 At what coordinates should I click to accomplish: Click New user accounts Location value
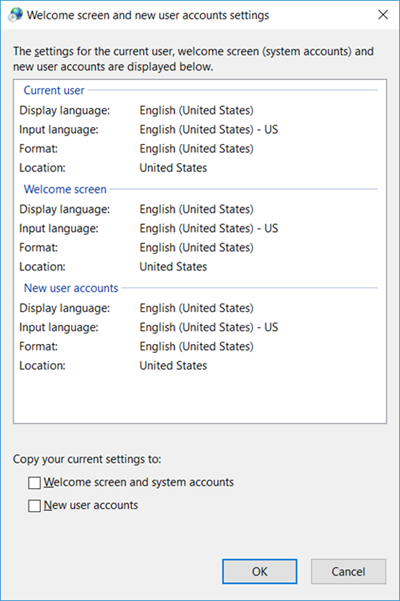click(x=173, y=366)
